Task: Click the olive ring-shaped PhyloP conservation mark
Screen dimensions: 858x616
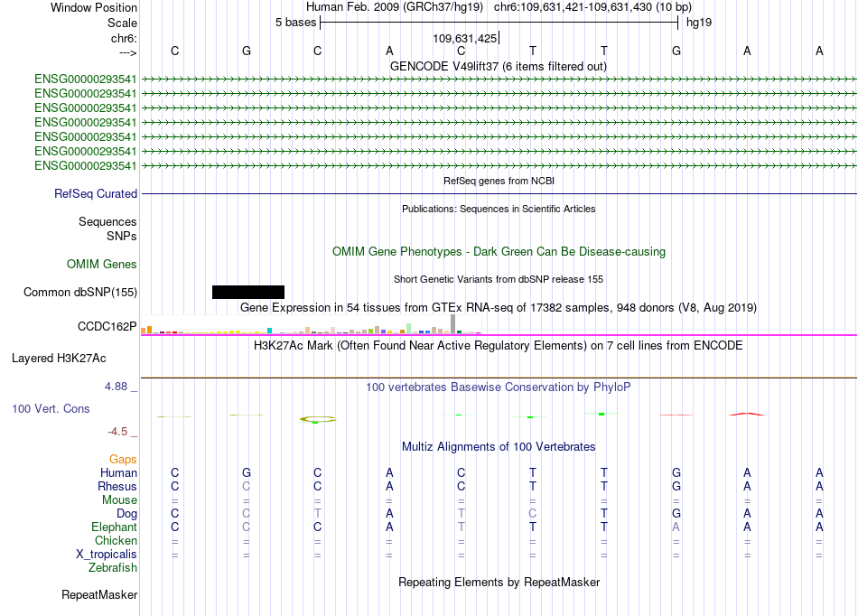Action: click(x=318, y=420)
